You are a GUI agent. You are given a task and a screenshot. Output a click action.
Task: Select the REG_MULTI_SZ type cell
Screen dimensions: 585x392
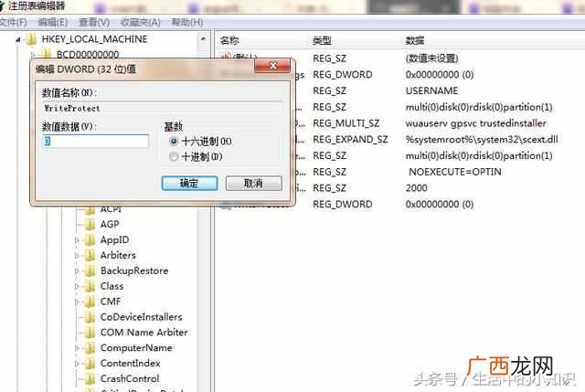[346, 123]
